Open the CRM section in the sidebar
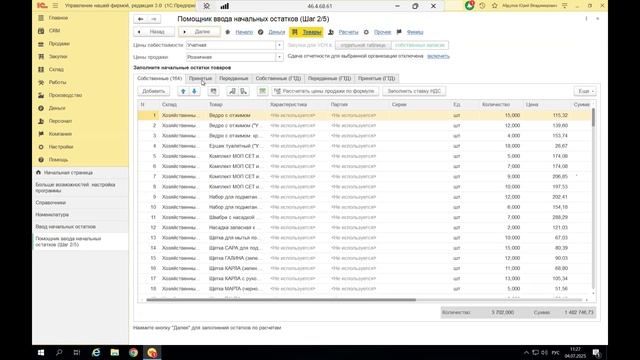This screenshot has width=640, height=360. coord(54,31)
